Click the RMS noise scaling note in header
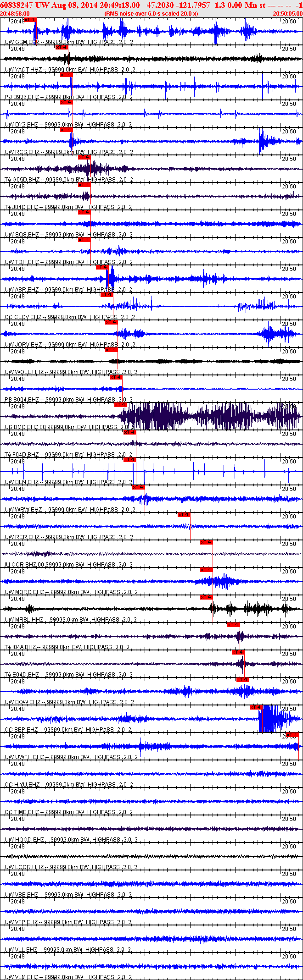 click(151, 14)
